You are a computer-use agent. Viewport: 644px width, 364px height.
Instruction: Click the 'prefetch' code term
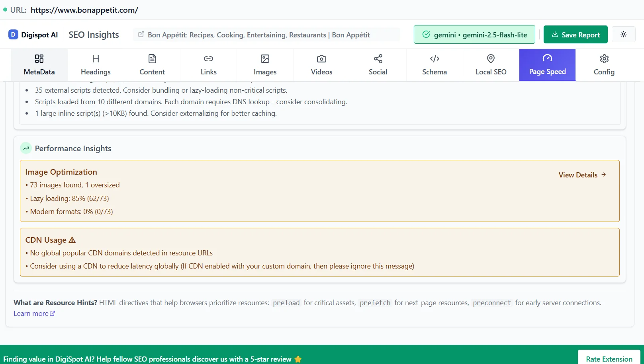(x=375, y=303)
